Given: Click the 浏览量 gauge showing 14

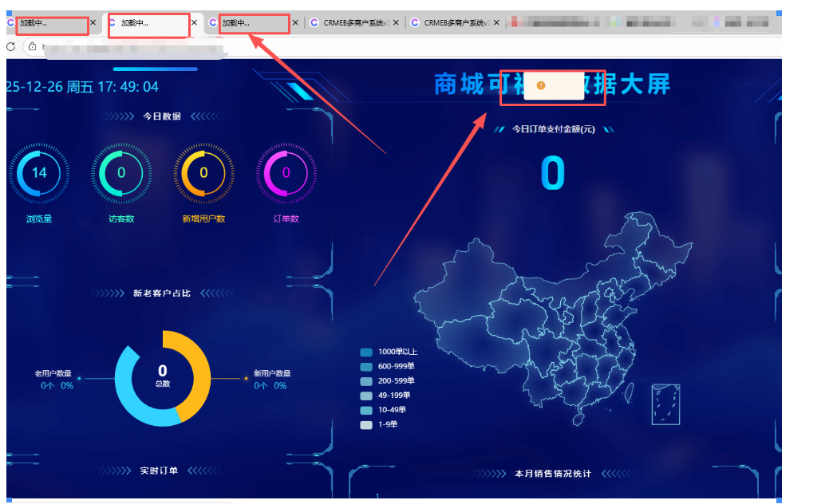Looking at the screenshot, I should [x=39, y=173].
